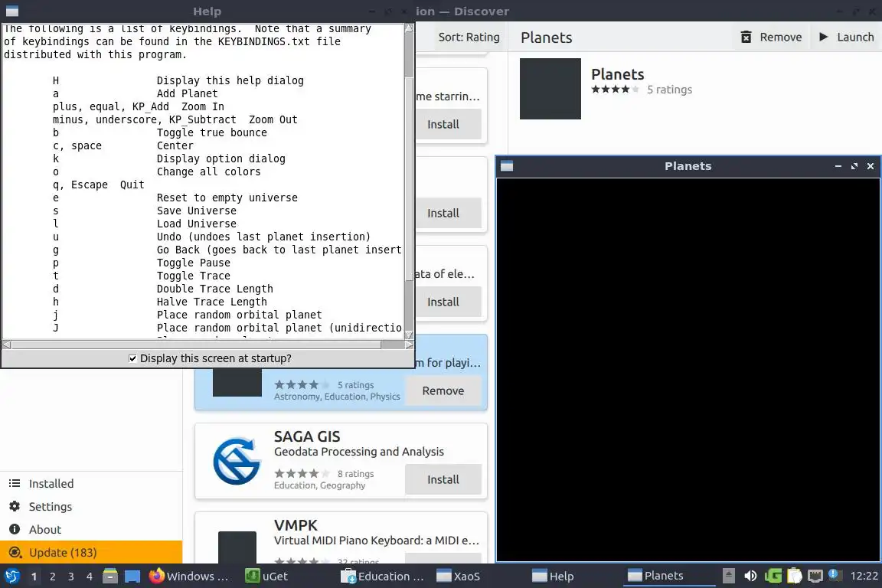
Task: Click Remove on the Planets list card
Action: coord(443,390)
